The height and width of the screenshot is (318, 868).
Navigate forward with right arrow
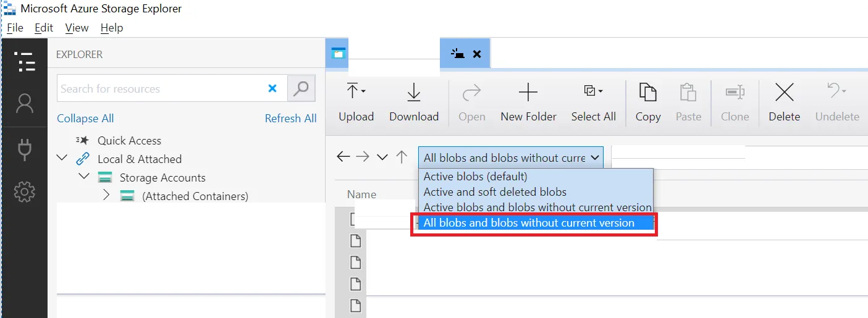pos(363,157)
